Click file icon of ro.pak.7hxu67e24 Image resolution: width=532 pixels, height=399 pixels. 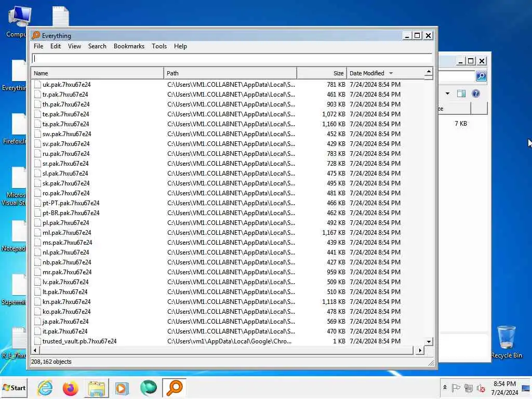point(37,193)
